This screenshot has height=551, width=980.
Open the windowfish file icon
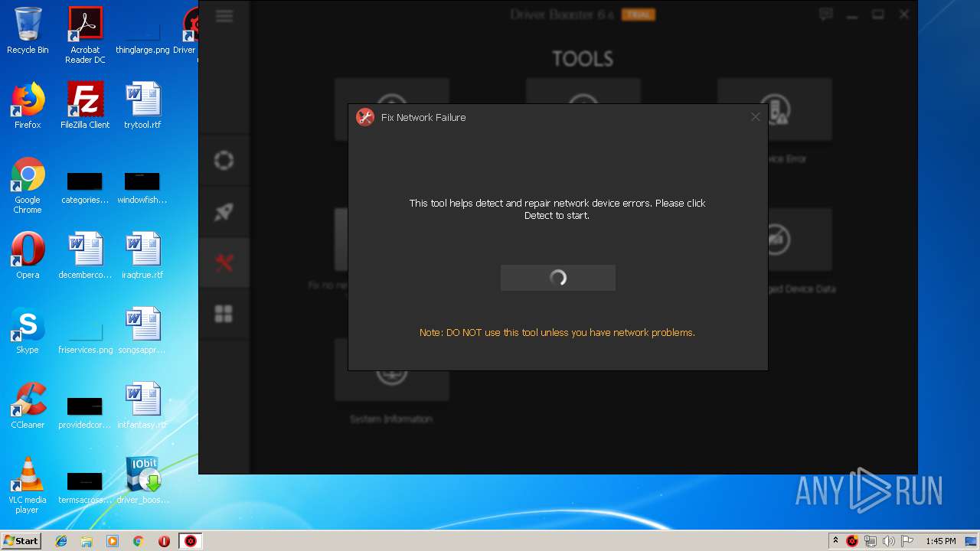pos(142,188)
